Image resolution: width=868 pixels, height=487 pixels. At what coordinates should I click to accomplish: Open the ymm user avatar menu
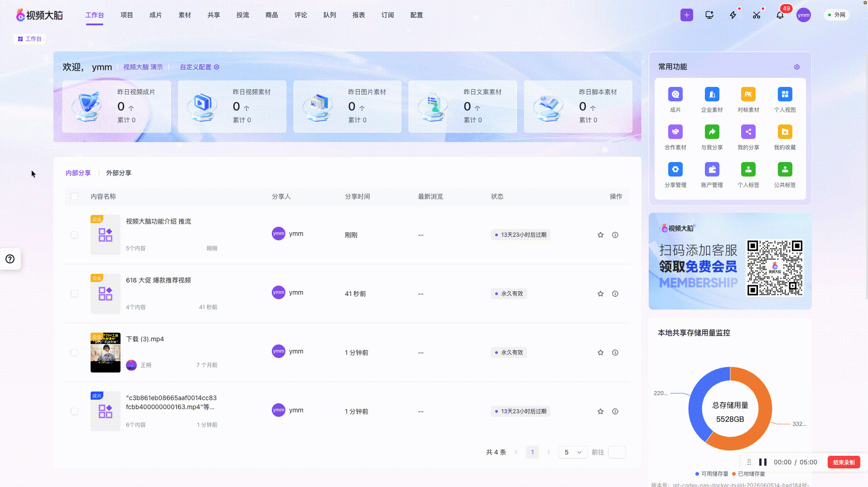pos(804,15)
